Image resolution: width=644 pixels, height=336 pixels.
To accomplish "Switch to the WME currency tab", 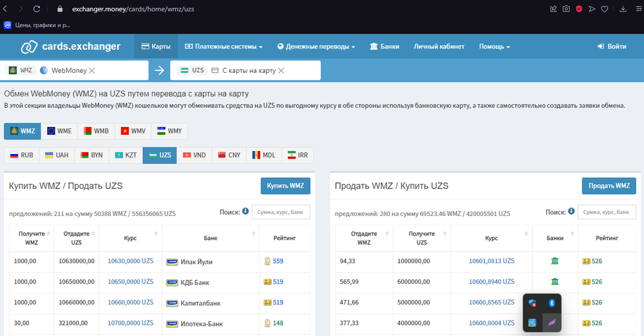I will point(59,131).
